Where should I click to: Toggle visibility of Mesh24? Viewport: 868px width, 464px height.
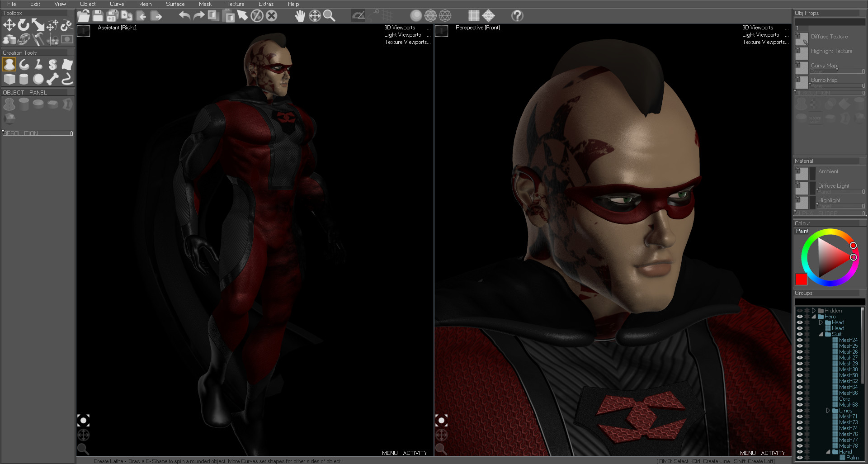799,340
